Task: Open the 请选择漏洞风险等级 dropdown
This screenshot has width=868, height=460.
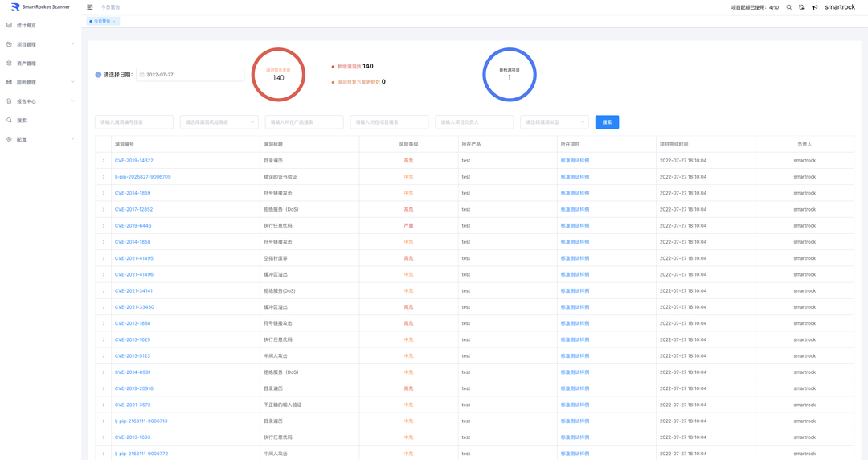Action: (x=219, y=122)
